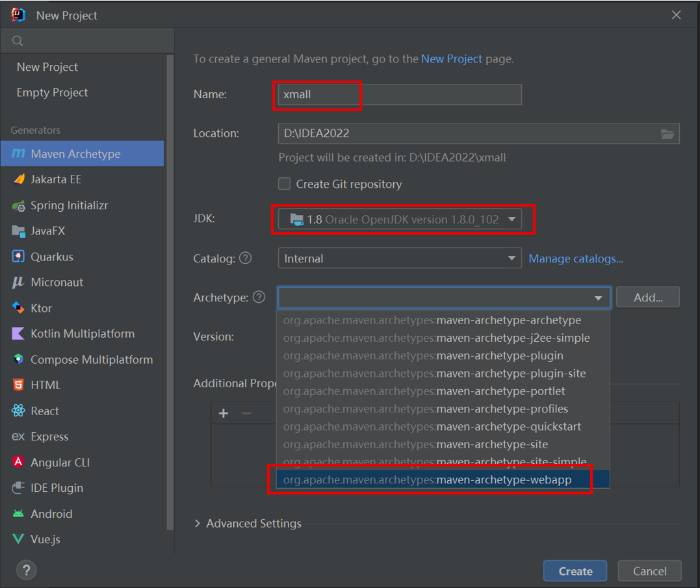
Task: Click the Maven Archetype m icon
Action: coord(18,153)
